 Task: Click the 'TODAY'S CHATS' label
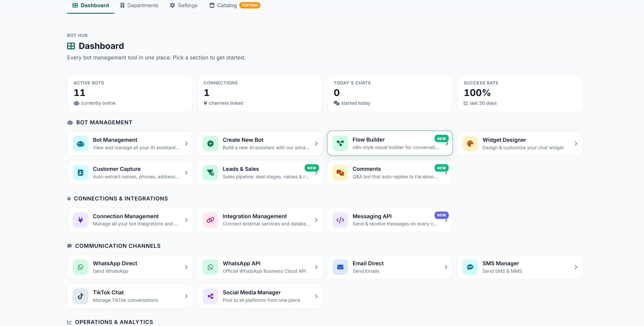tap(352, 83)
